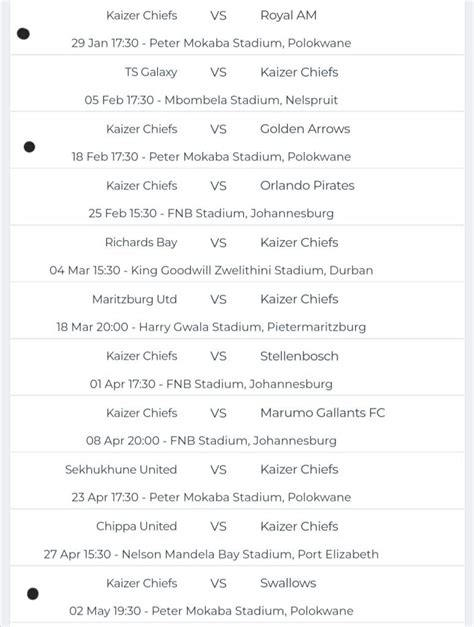Click the Harry Gwala Stadium details line
Image resolution: width=474 pixels, height=627 pixels.
211,327
